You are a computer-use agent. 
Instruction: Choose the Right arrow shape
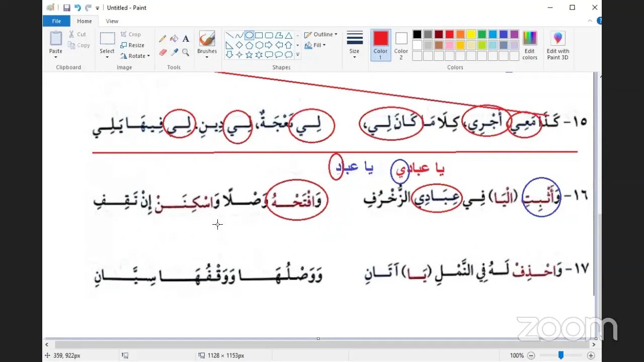(x=269, y=45)
